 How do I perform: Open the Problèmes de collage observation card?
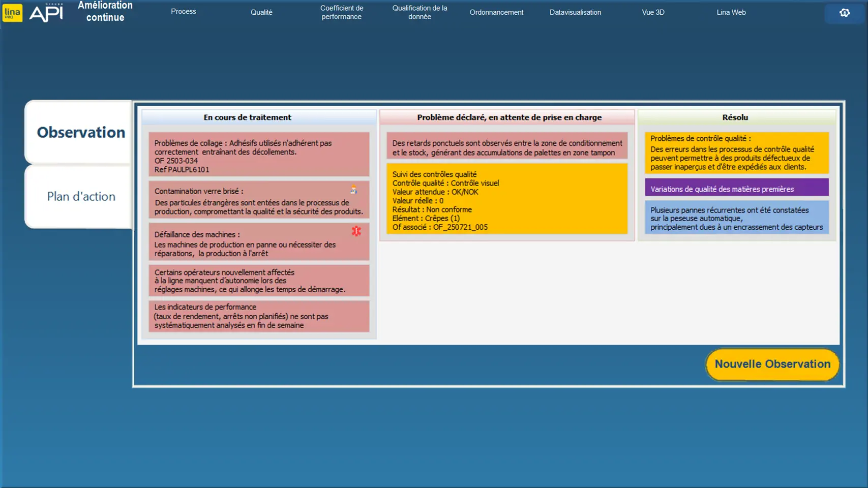(x=258, y=155)
